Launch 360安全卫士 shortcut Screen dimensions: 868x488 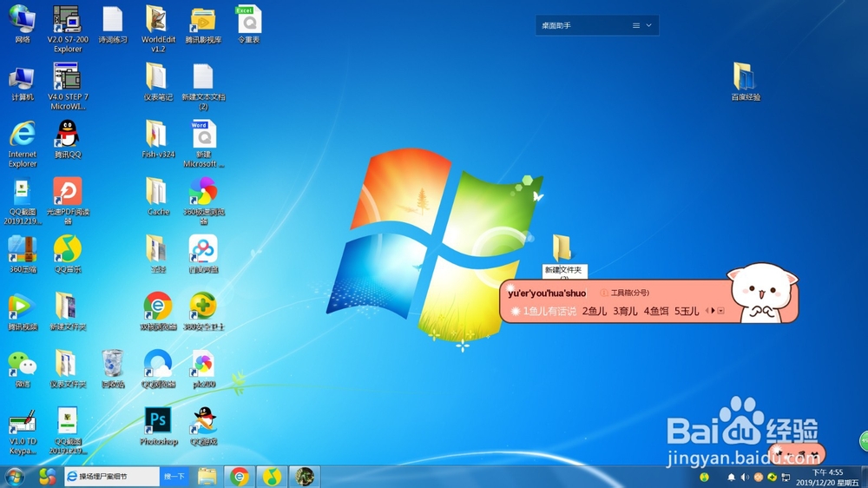click(x=203, y=312)
